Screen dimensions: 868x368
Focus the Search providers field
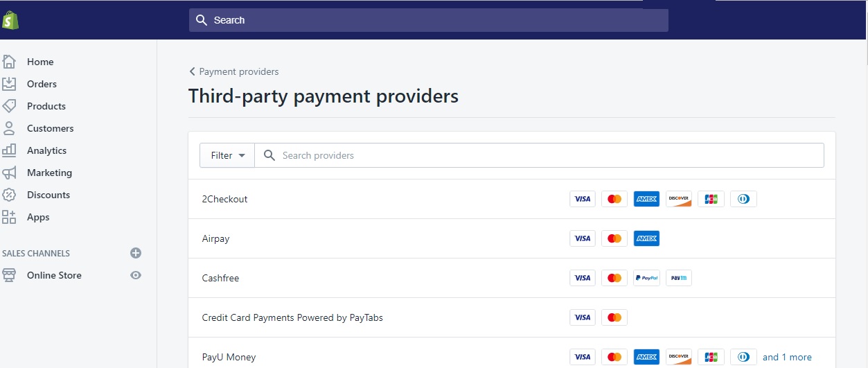coord(540,155)
